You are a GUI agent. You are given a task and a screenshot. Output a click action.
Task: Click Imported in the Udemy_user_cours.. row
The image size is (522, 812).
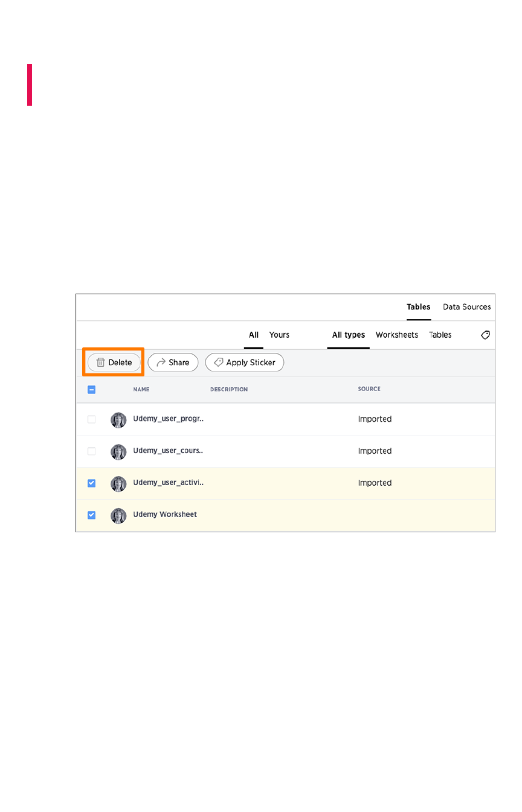pos(375,451)
